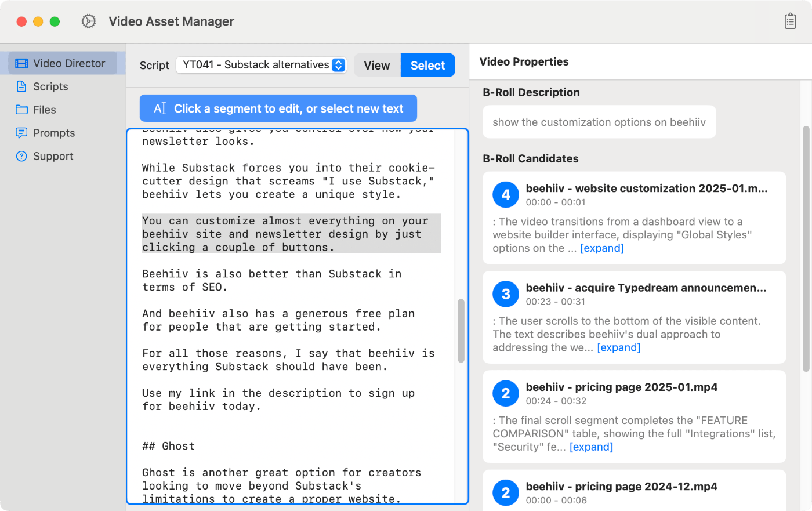Viewport: 812px width, 511px height.
Task: Click the Scripts document icon
Action: (x=21, y=86)
